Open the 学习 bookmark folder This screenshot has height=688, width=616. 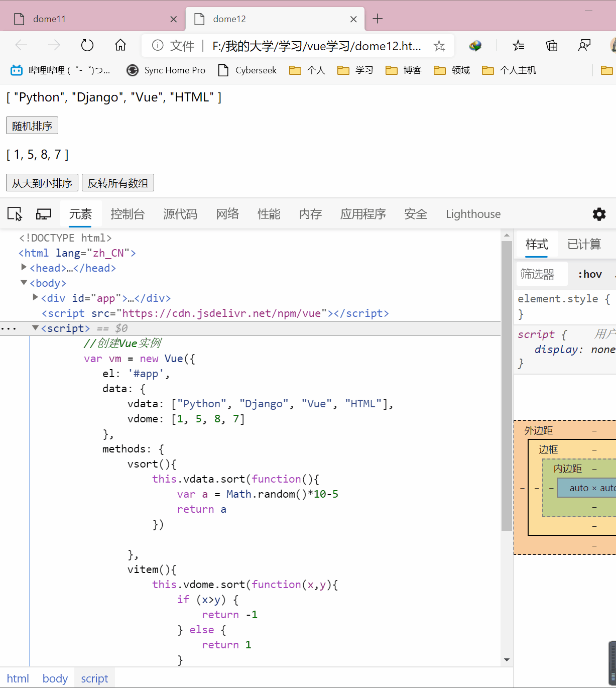pyautogui.click(x=355, y=70)
